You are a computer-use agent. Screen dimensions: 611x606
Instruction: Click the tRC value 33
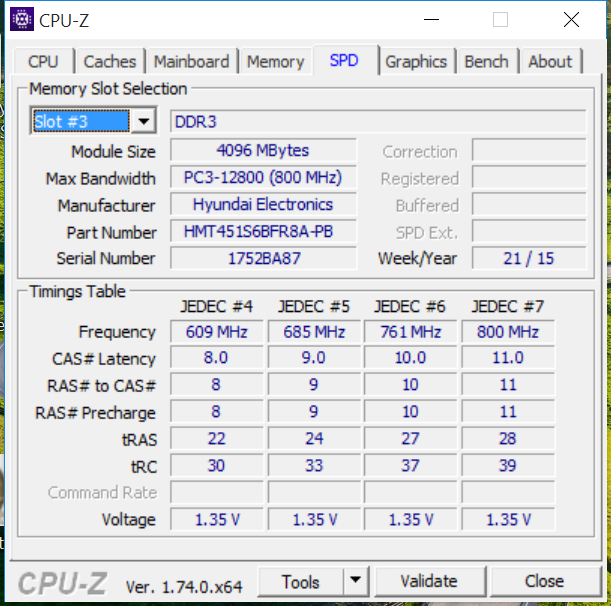314,465
